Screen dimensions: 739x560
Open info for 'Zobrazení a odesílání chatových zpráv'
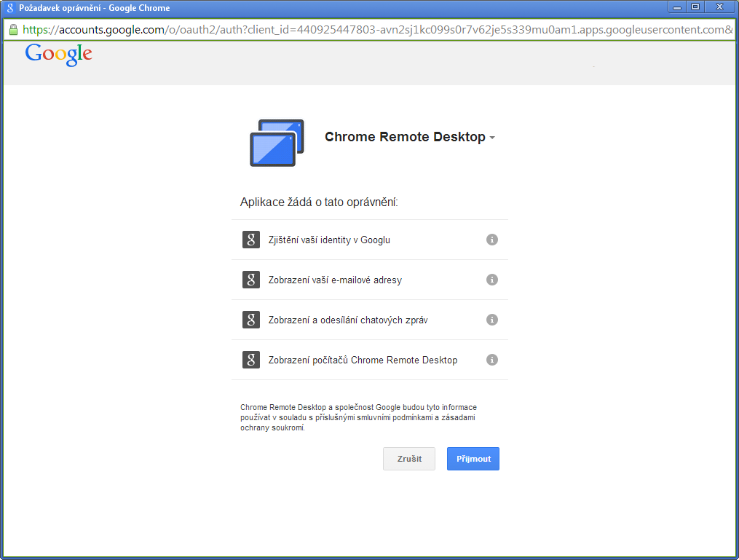pyautogui.click(x=492, y=320)
